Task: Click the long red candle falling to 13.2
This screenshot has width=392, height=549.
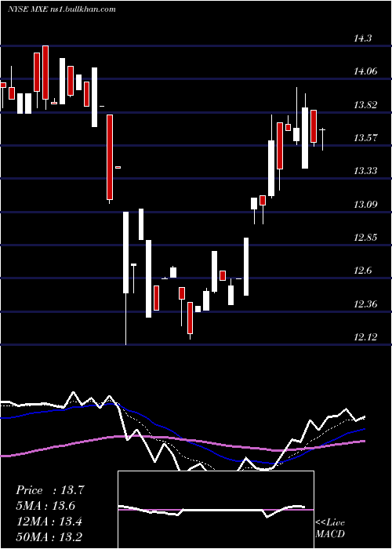Action: tap(110, 157)
